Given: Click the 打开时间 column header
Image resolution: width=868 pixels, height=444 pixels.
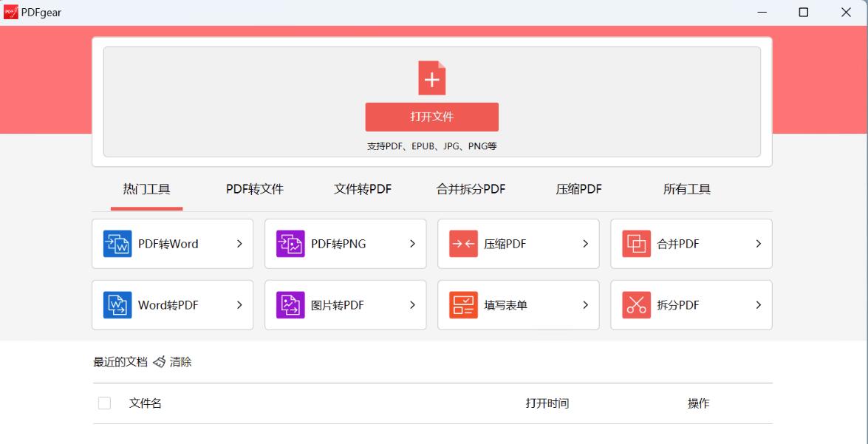Looking at the screenshot, I should point(547,403).
